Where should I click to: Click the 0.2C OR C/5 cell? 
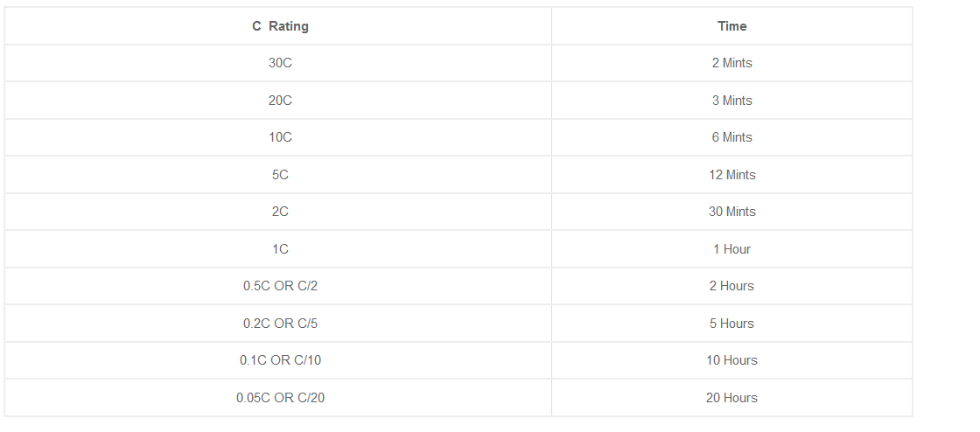(x=280, y=324)
